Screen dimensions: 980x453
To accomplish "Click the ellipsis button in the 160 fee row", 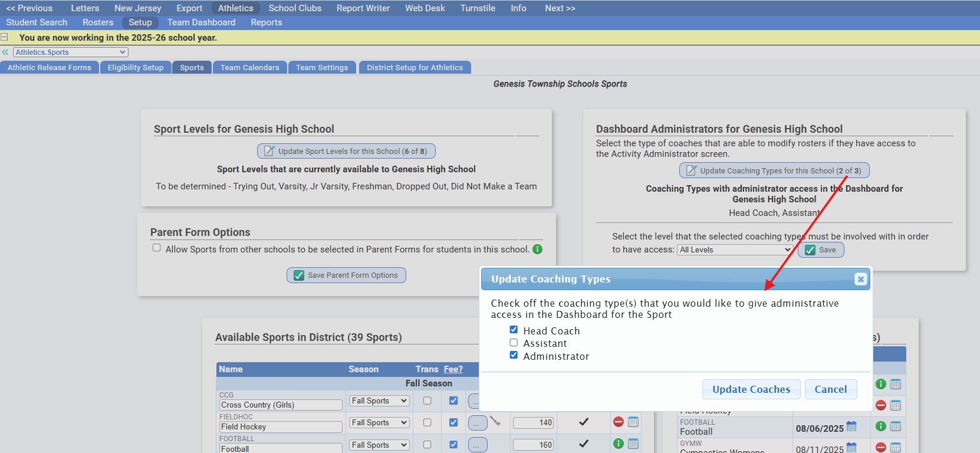I will tap(478, 445).
